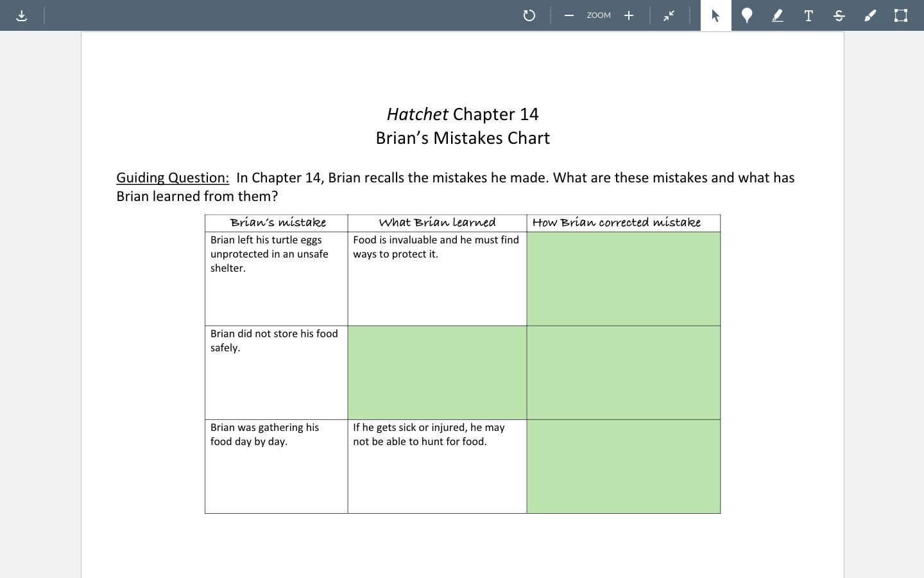924x578 pixels.
Task: Click the ZOOM label in toolbar
Action: pos(599,15)
